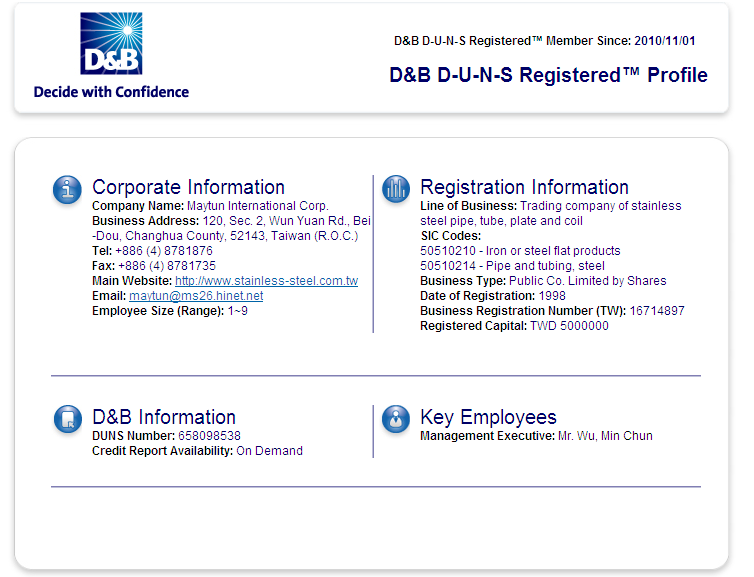
Task: Click the Member Since 2010/11/01 text
Action: click(x=545, y=41)
